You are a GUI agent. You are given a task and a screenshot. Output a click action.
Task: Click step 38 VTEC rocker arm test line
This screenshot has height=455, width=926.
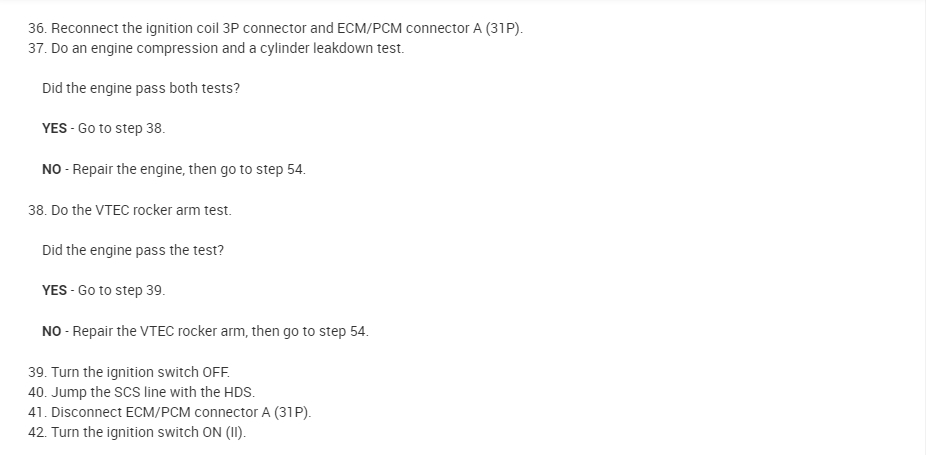click(130, 210)
